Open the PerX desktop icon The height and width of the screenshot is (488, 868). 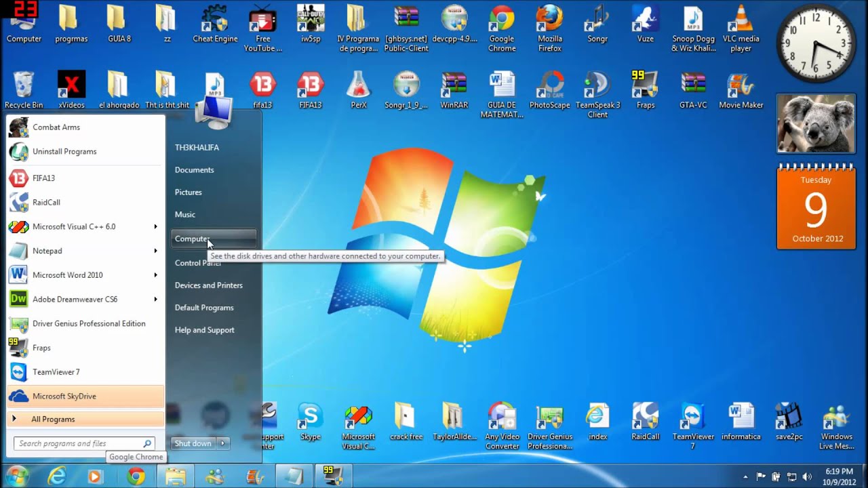pyautogui.click(x=358, y=89)
